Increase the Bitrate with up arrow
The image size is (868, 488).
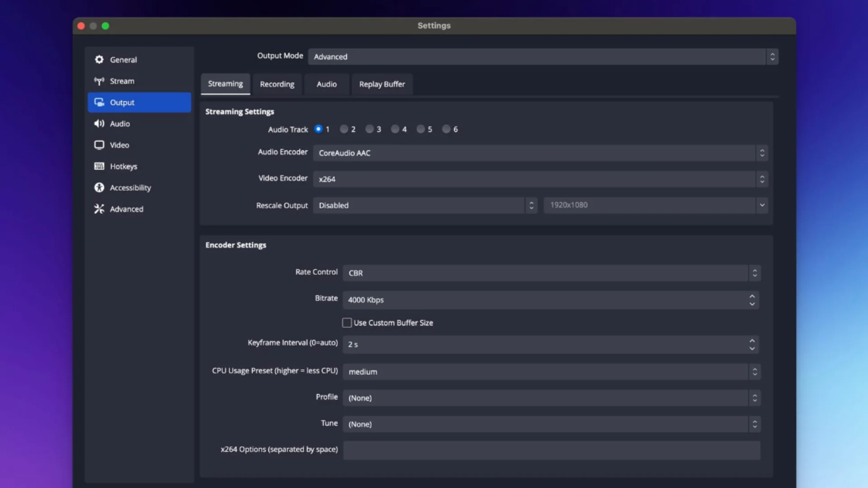pyautogui.click(x=752, y=296)
